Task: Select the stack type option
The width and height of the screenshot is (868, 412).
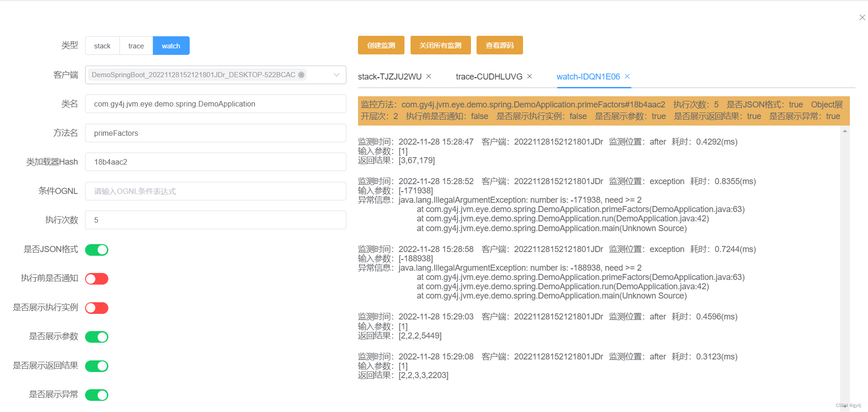Action: 102,46
